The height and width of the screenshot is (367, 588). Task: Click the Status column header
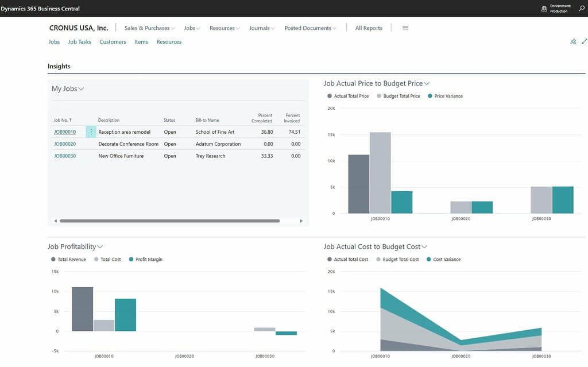(x=169, y=120)
